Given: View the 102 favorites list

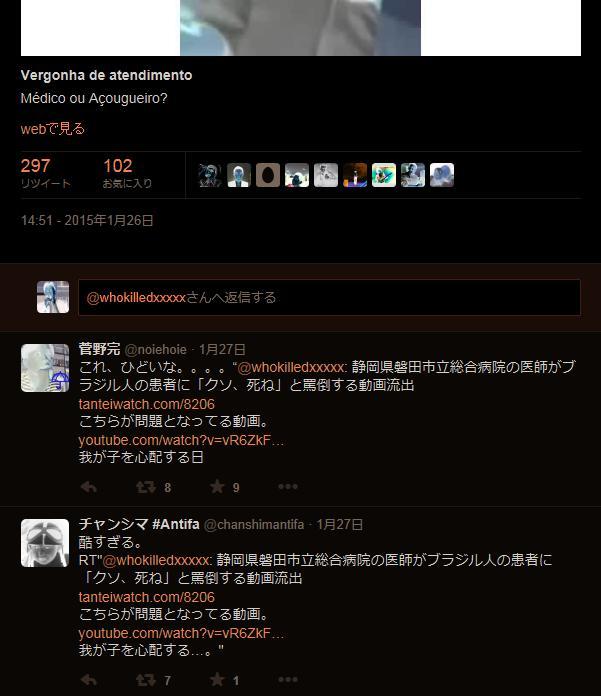Looking at the screenshot, I should 127,173.
